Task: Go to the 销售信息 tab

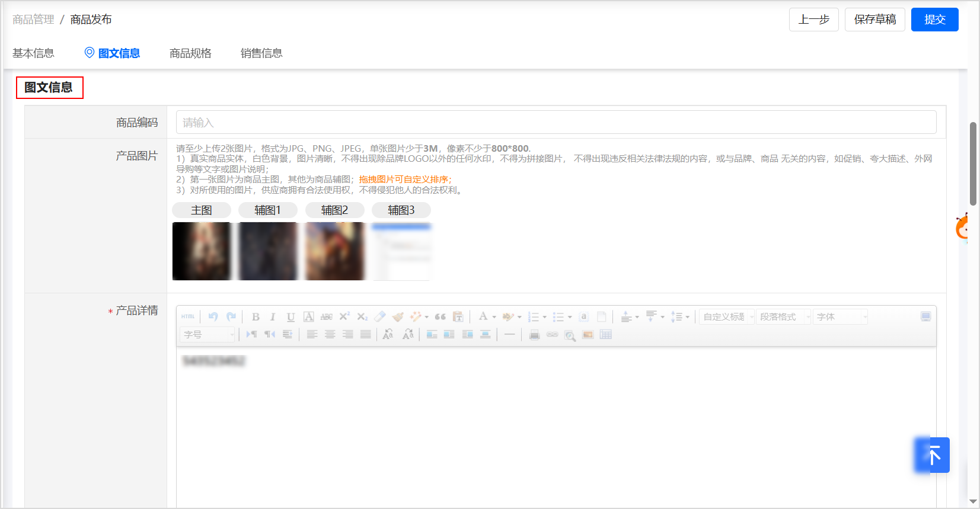Action: pos(261,53)
